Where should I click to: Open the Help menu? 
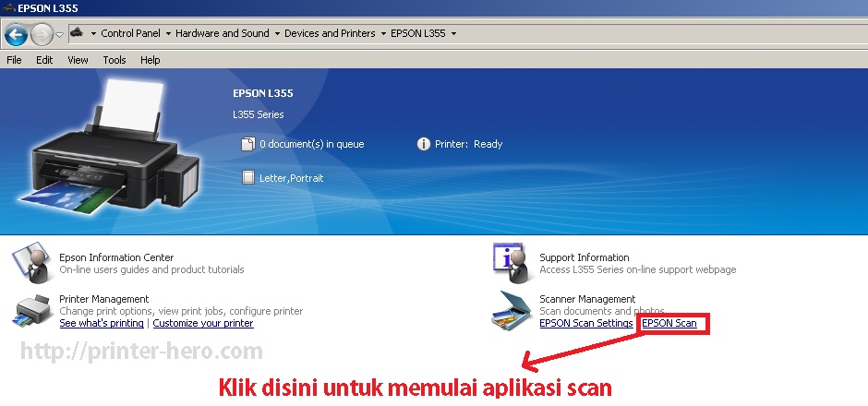(150, 60)
